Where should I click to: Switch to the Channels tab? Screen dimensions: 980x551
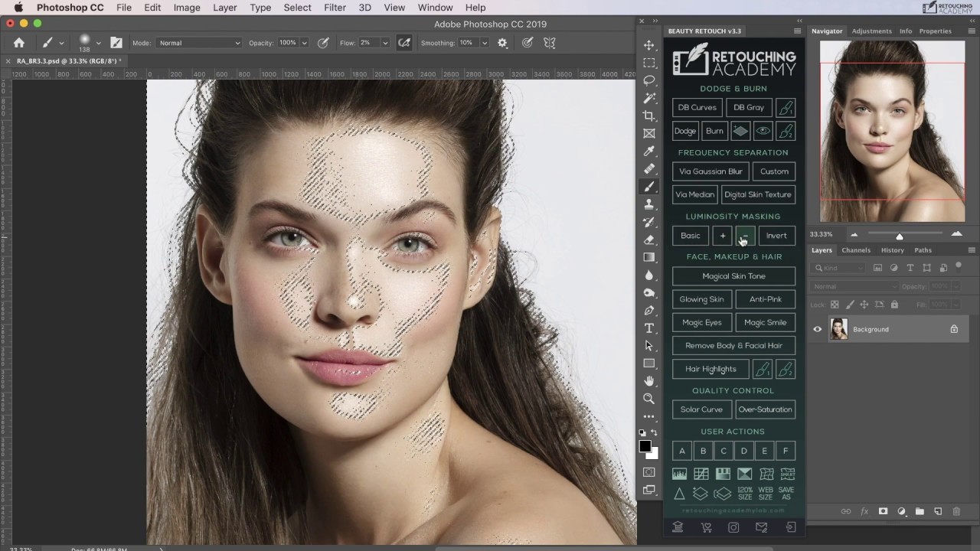pyautogui.click(x=855, y=249)
